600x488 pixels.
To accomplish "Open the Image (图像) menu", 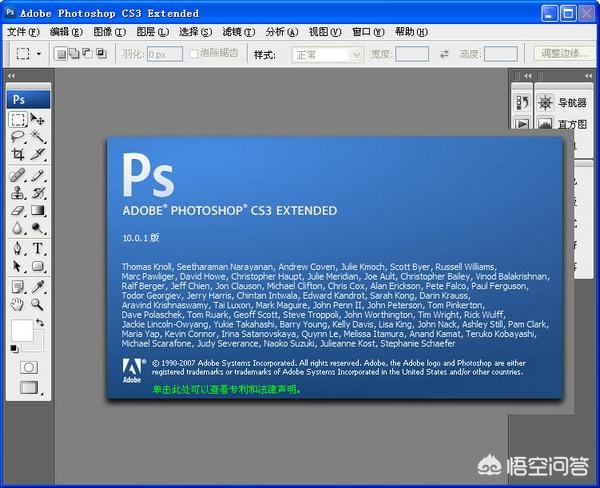I will (109, 32).
